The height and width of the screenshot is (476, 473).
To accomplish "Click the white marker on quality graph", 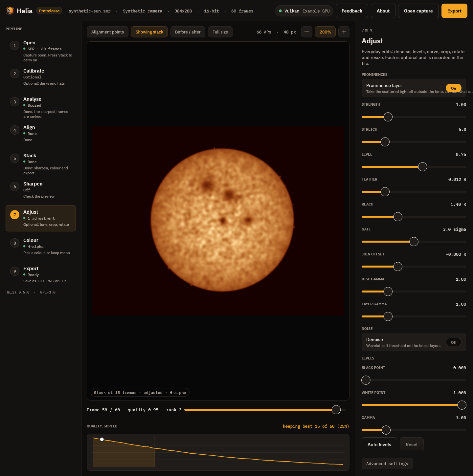I will point(102,439).
